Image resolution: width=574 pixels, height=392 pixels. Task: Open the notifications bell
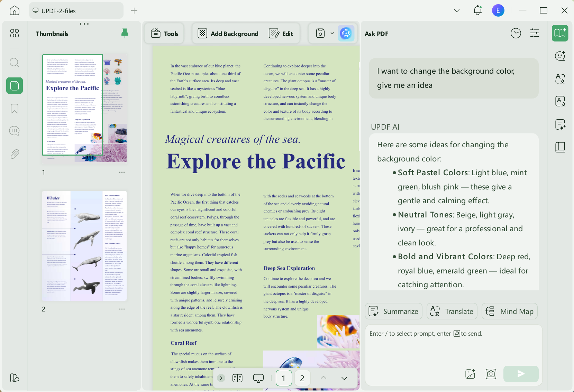point(478,10)
